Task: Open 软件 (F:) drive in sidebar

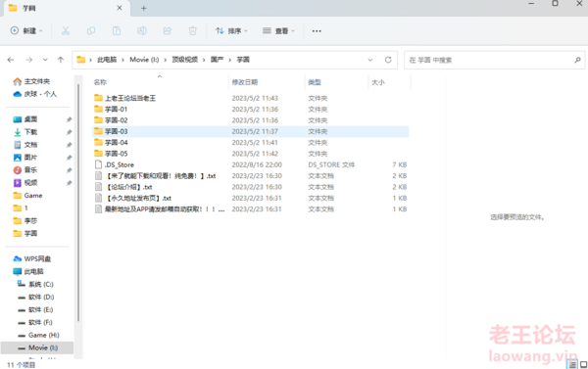Action: [35, 323]
